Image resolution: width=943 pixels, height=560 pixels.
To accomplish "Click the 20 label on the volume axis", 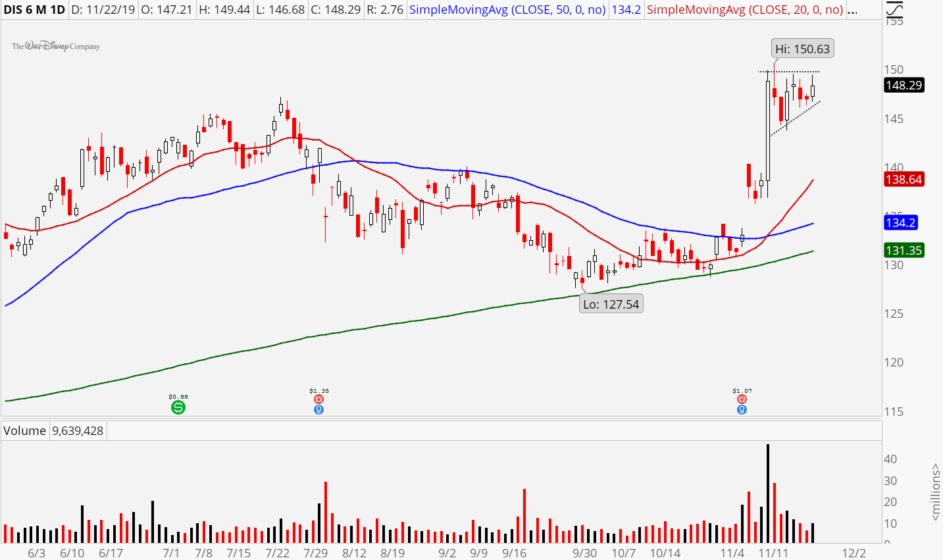I will (890, 501).
